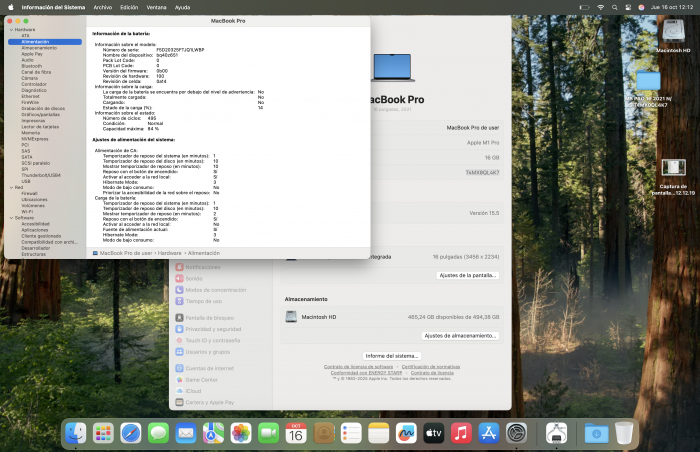This screenshot has height=452, width=700.
Task: Open Safari from the Dock
Action: [x=131, y=433]
